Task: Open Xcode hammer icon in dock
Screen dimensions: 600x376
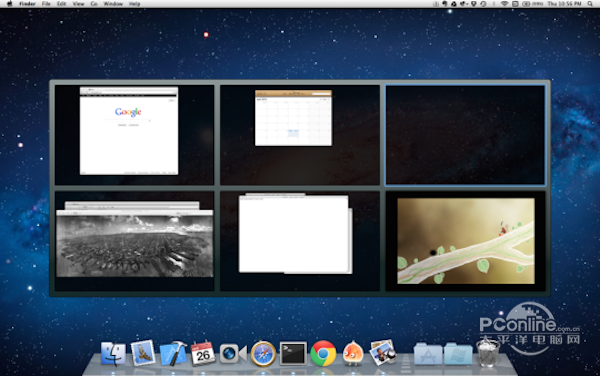Action: 173,353
